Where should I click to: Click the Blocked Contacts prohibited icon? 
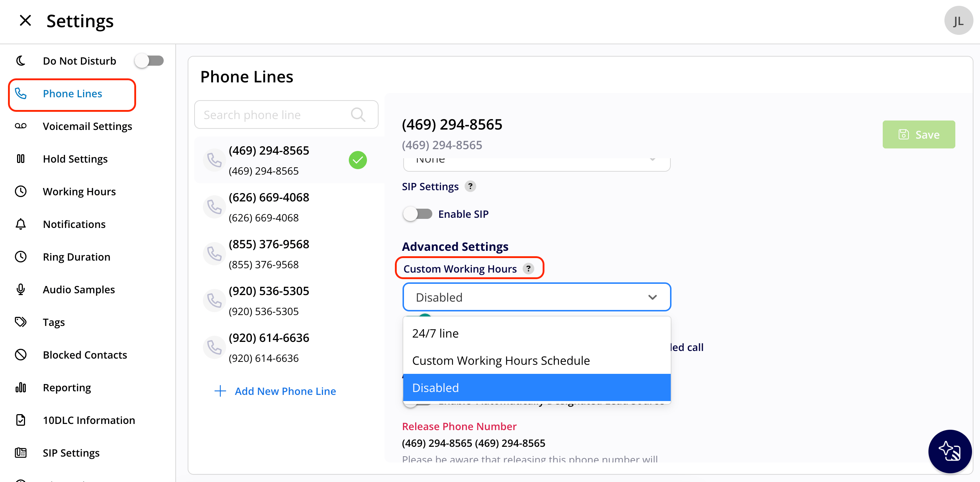click(x=21, y=355)
